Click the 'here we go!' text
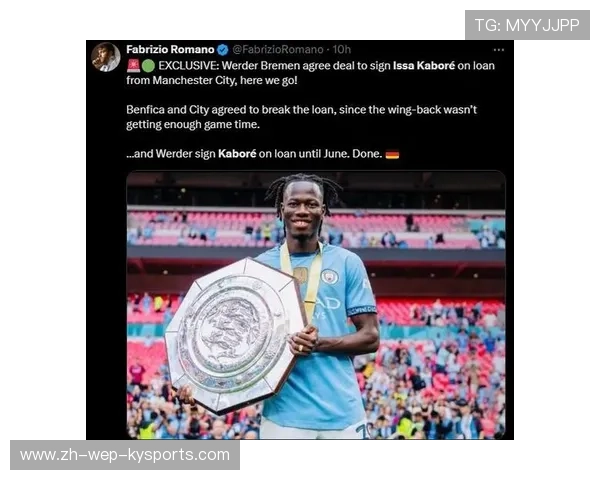The width and height of the screenshot is (600, 480). [269, 81]
